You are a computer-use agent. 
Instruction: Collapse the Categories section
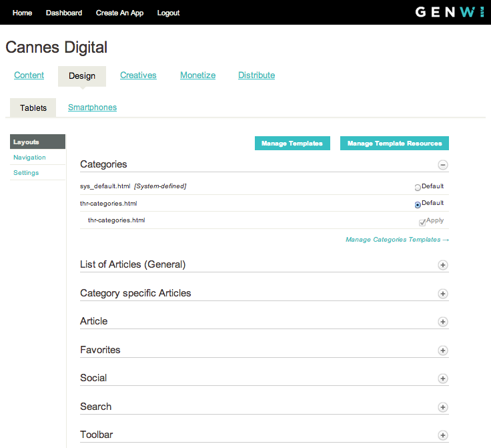(x=442, y=165)
